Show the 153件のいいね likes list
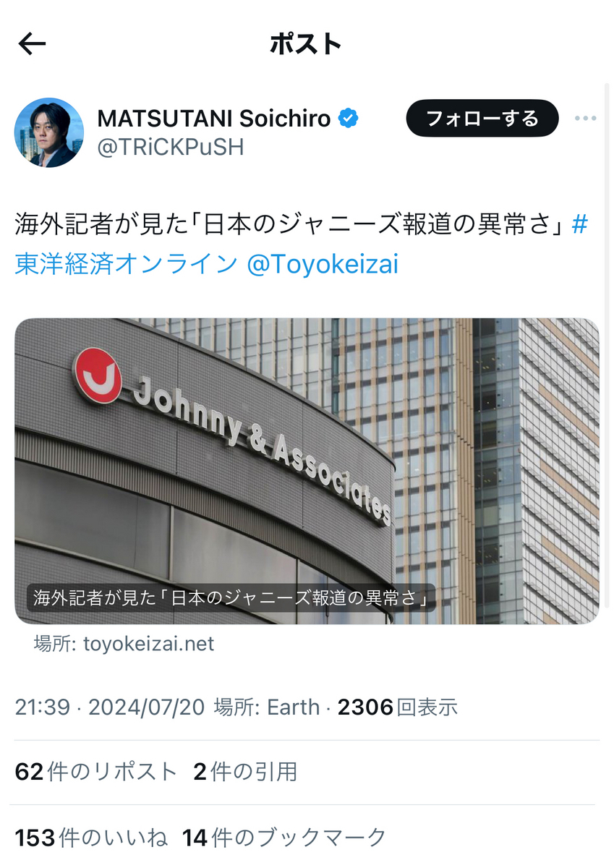The height and width of the screenshot is (868, 614). point(91,838)
